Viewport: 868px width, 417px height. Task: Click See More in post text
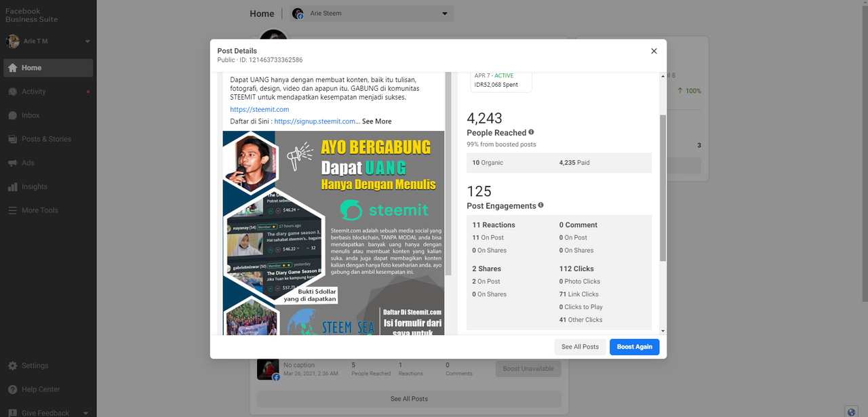click(x=376, y=121)
